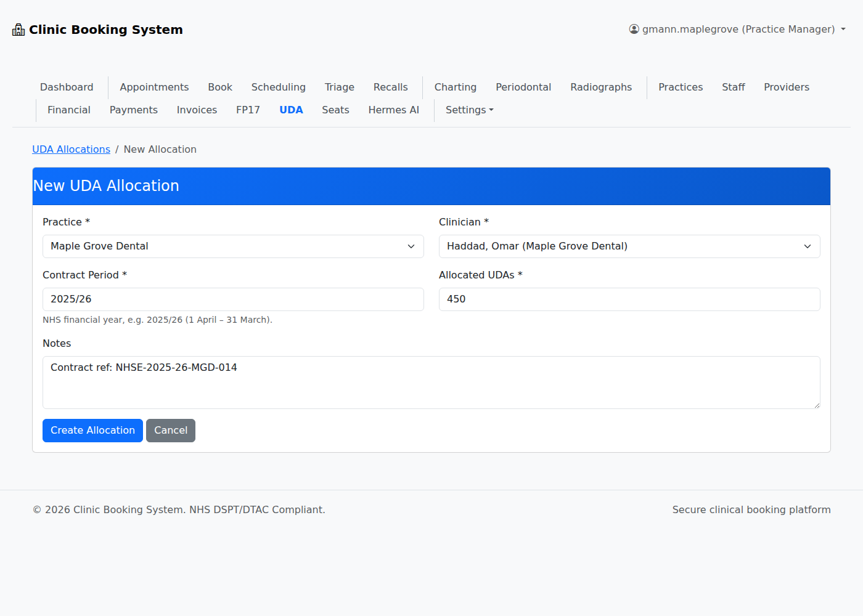Go to Radiographs

point(601,87)
